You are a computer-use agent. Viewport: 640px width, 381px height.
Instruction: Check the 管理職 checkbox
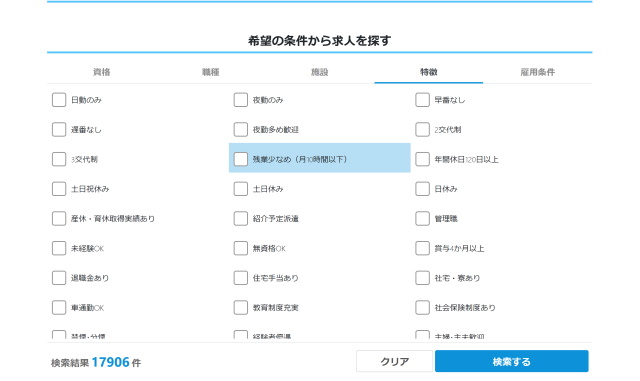tap(422, 218)
